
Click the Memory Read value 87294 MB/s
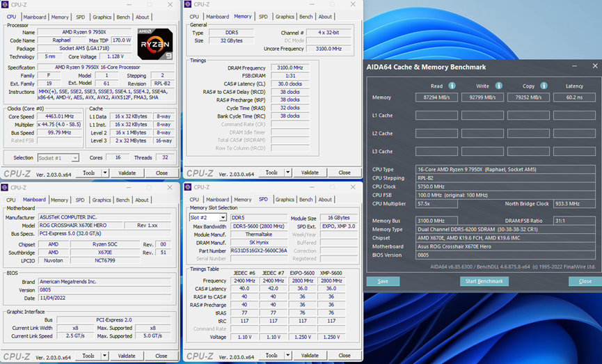pyautogui.click(x=436, y=97)
